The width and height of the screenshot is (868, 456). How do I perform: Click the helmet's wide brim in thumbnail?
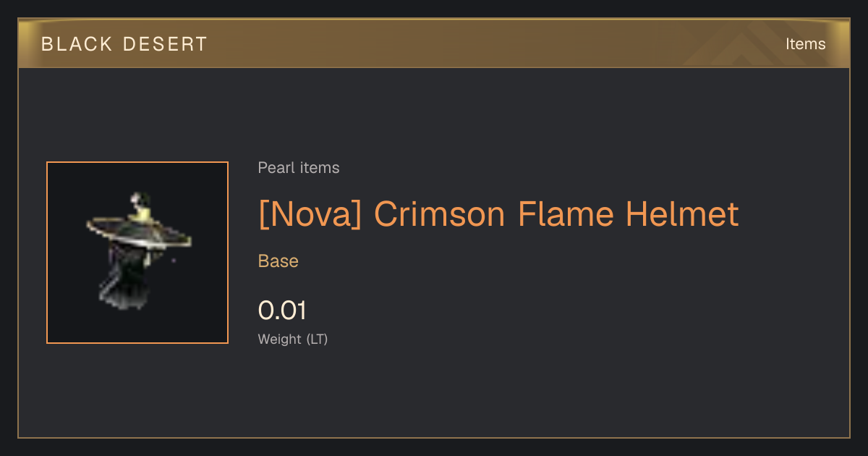pos(139,232)
